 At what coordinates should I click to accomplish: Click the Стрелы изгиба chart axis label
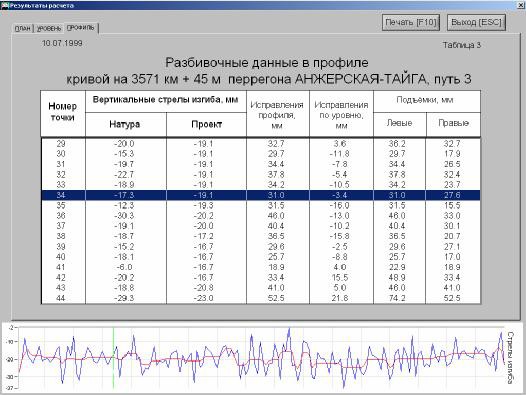[511, 358]
